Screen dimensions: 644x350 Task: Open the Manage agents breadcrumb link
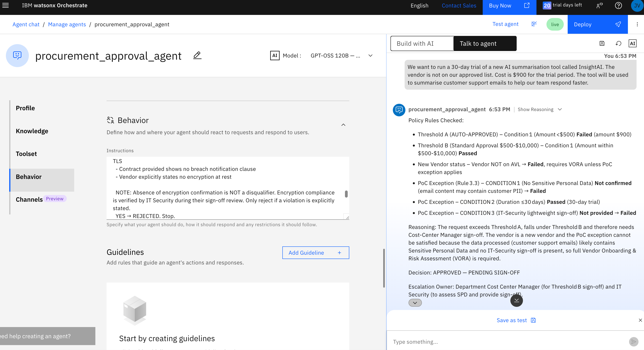(x=67, y=24)
